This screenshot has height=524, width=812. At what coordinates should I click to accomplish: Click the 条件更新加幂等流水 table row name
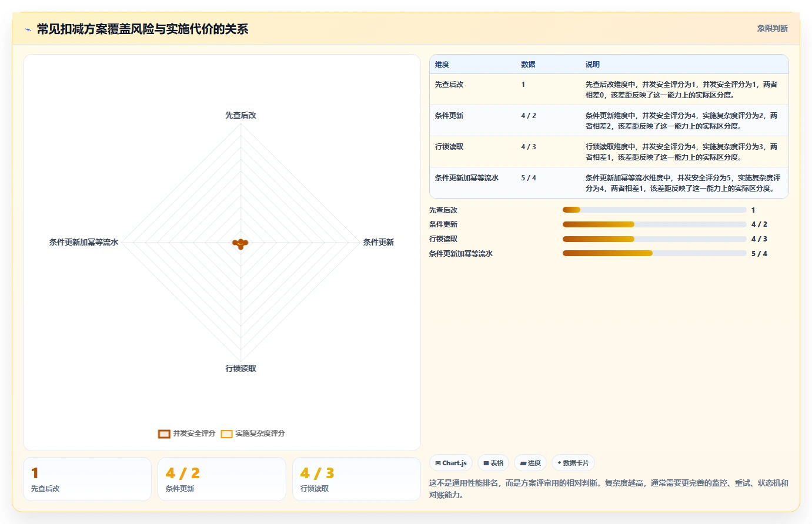(x=467, y=178)
